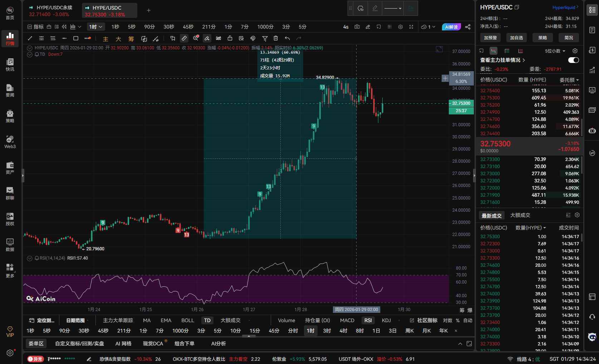Select the ruler measurement tool
The image size is (599, 364).
pyautogui.click(x=184, y=38)
